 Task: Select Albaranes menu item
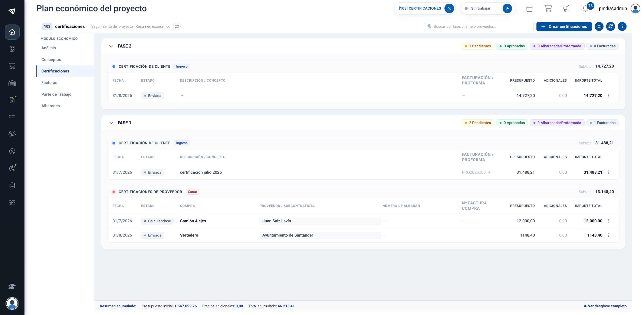50,106
